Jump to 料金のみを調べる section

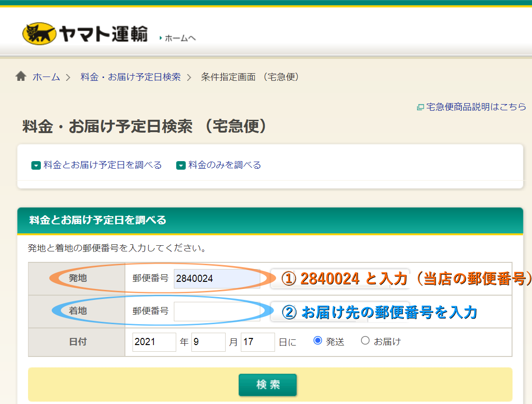point(225,165)
